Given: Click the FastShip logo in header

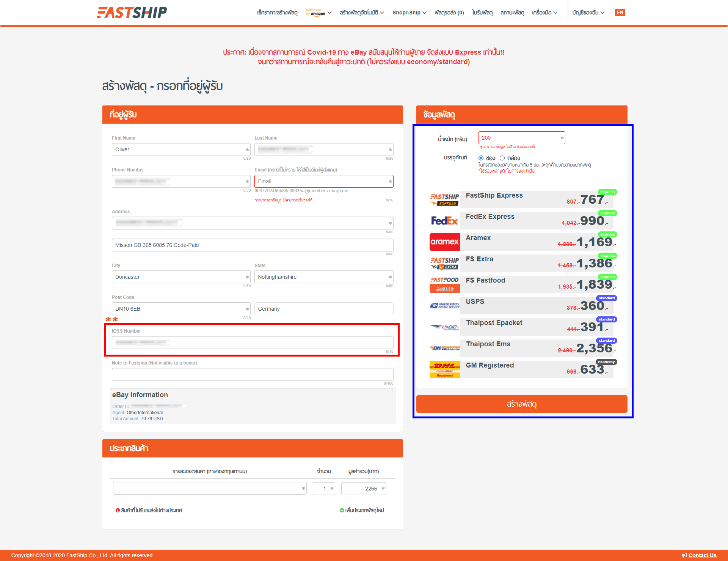Looking at the screenshot, I should 132,13.
